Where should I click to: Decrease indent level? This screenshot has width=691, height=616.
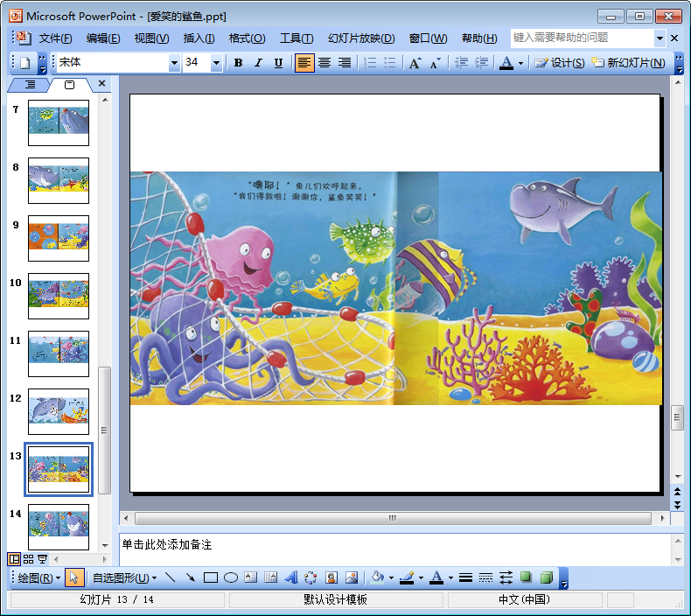(x=461, y=63)
